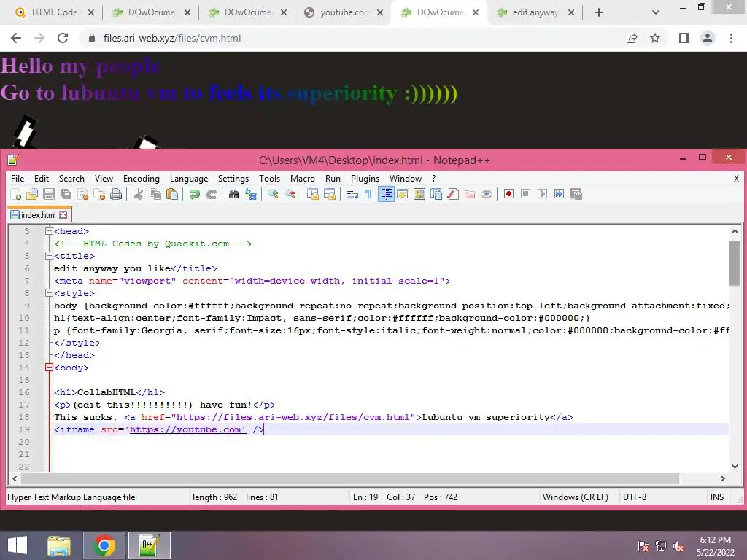Switch to the HTML Code Chrome tab
Image resolution: width=747 pixels, height=560 pixels.
coord(53,12)
